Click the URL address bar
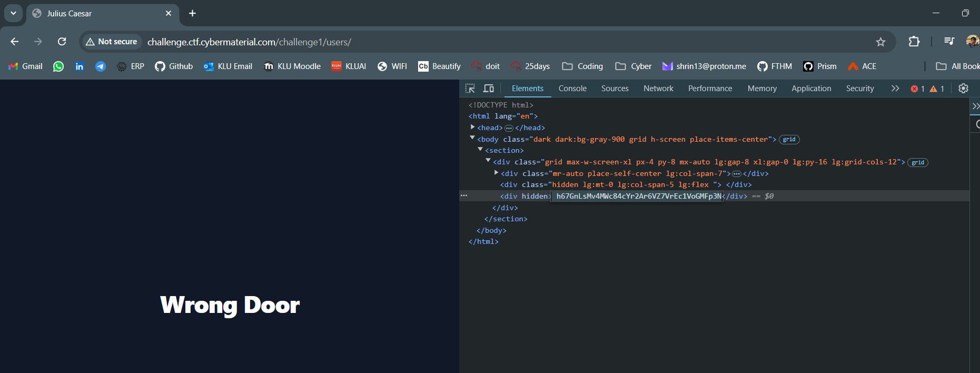Viewport: 980px width, 373px height. (474, 42)
